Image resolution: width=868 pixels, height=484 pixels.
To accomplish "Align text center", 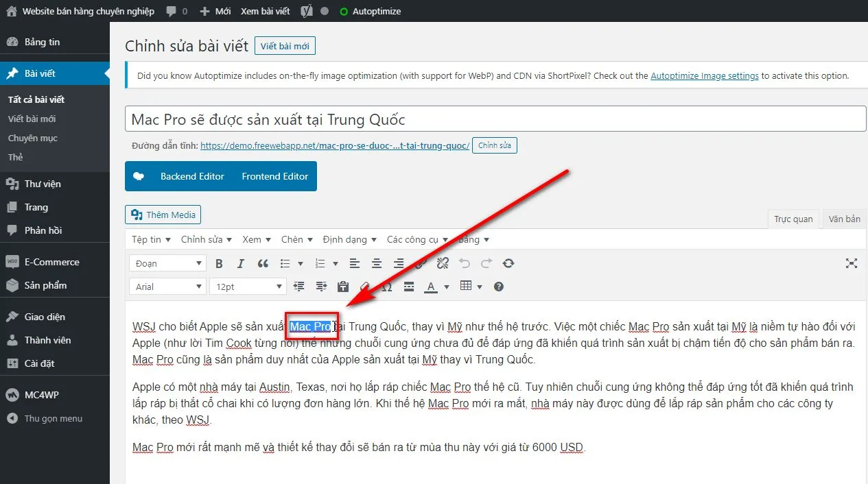I will (x=377, y=263).
